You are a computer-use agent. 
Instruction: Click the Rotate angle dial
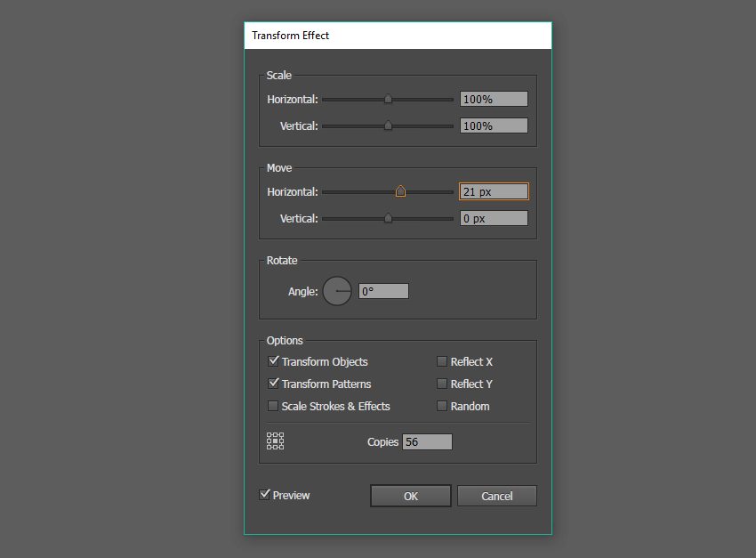337,291
